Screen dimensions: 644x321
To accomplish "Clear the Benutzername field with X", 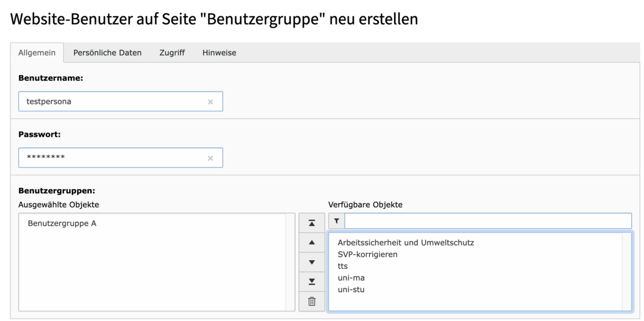I will point(210,102).
